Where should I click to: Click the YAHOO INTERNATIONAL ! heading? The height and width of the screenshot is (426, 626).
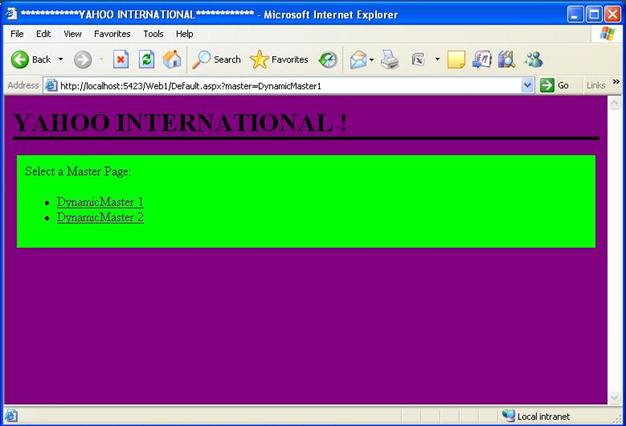click(x=180, y=122)
